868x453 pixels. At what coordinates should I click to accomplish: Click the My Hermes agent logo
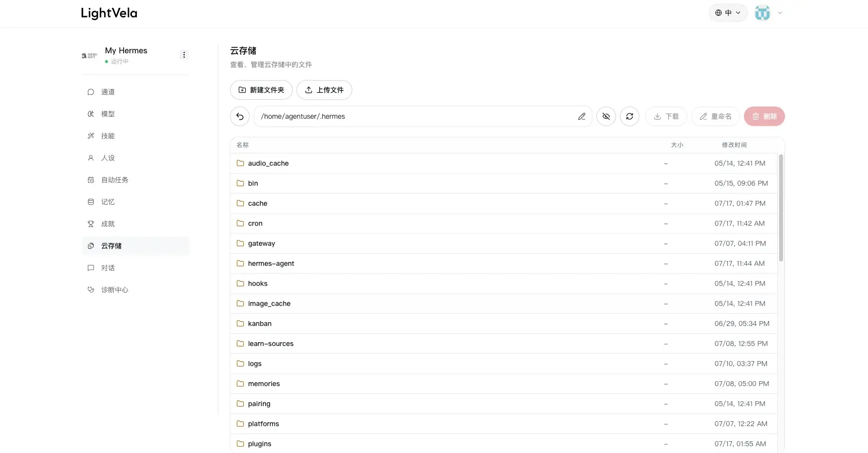point(89,56)
